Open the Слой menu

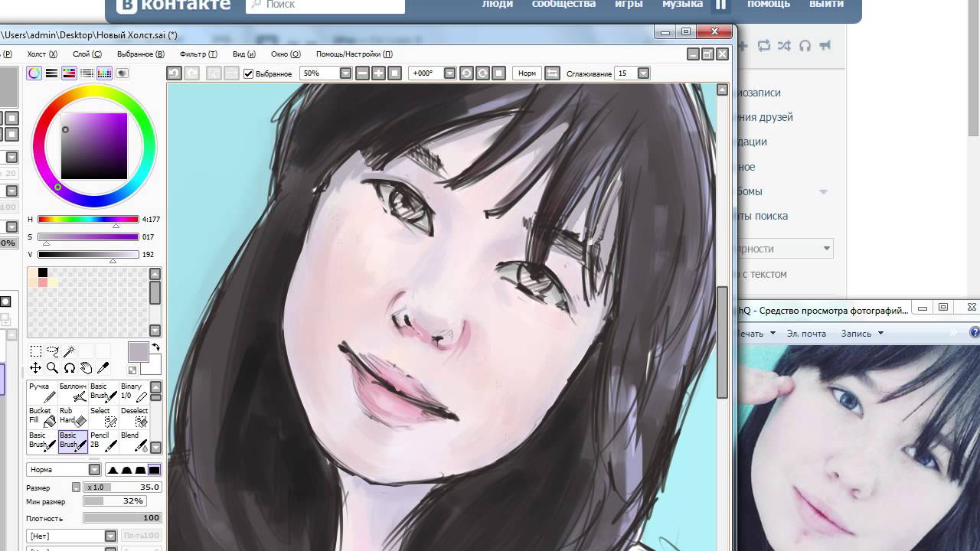coord(87,54)
